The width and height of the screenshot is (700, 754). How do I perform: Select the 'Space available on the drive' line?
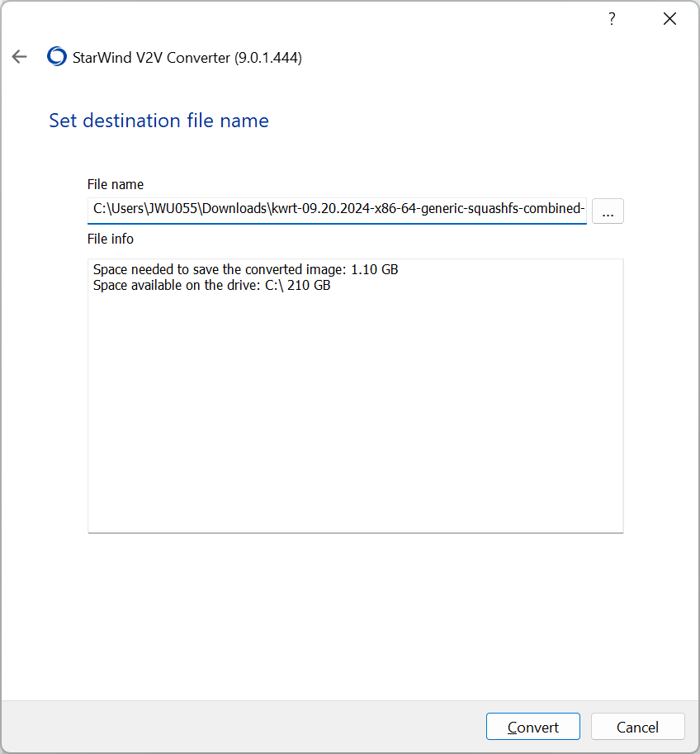pyautogui.click(x=211, y=286)
